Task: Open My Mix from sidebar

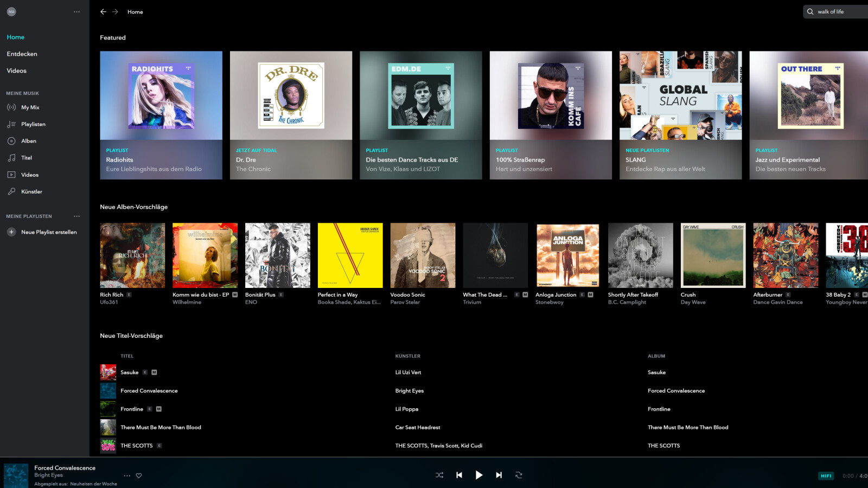Action: click(x=30, y=107)
